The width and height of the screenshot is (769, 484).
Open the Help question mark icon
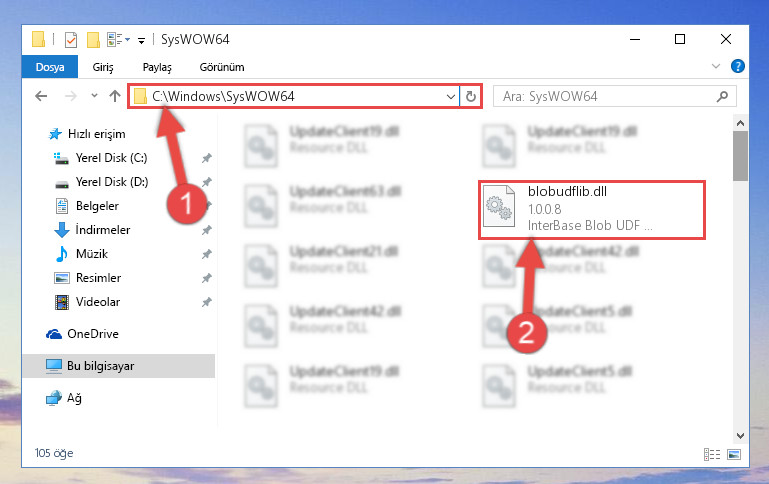(738, 66)
